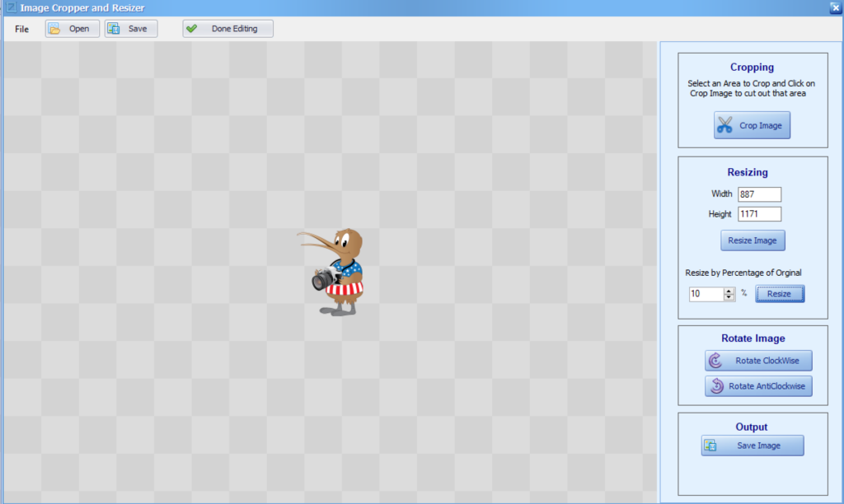Click the Output section heading
Image resolution: width=844 pixels, height=504 pixels.
[752, 427]
